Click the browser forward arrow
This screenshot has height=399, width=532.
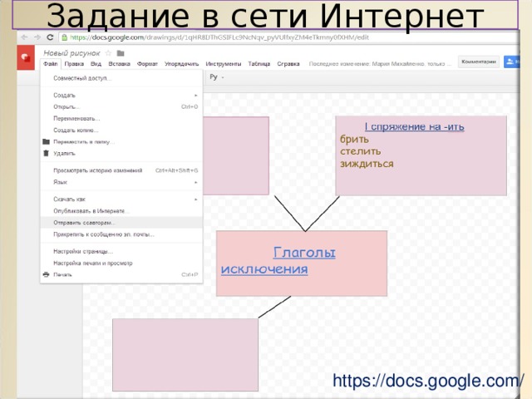[x=37, y=37]
